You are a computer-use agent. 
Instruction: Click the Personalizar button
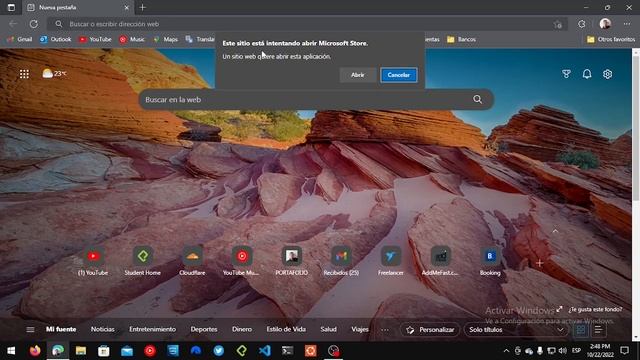coord(430,329)
